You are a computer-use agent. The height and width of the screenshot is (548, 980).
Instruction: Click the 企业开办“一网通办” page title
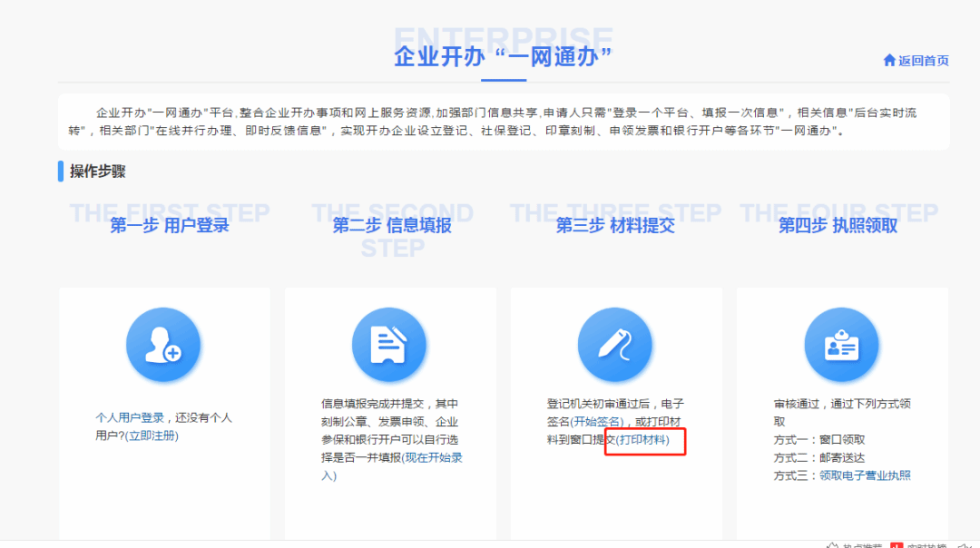[x=504, y=56]
